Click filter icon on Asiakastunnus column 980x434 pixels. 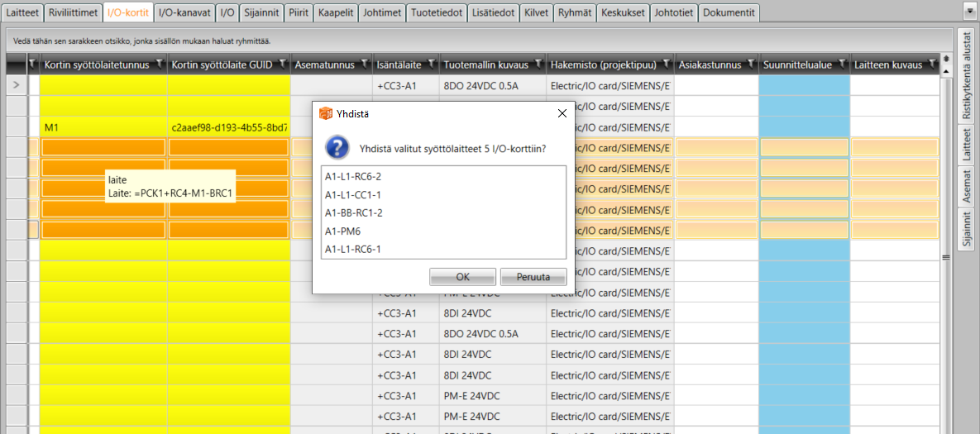pos(751,64)
